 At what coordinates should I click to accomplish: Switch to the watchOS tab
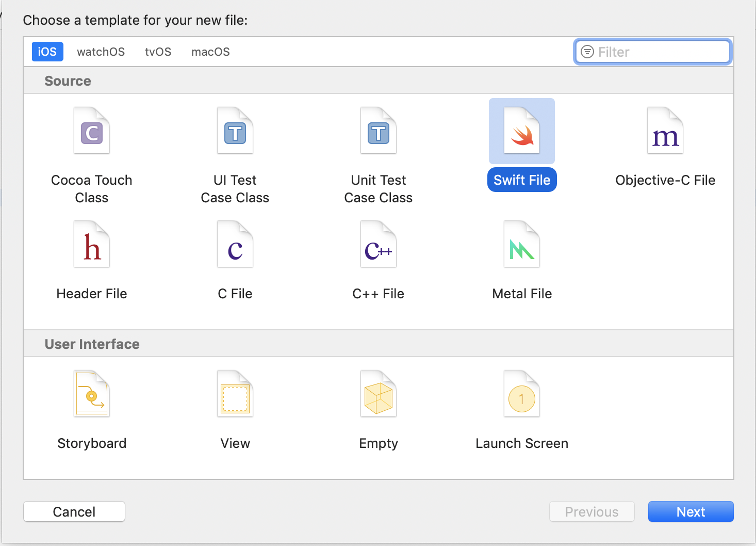pos(101,52)
